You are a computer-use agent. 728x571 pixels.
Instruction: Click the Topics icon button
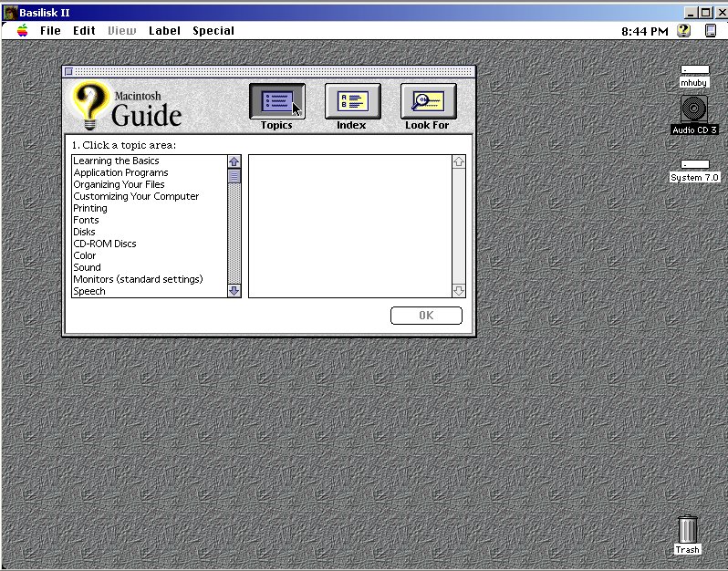[x=276, y=101]
